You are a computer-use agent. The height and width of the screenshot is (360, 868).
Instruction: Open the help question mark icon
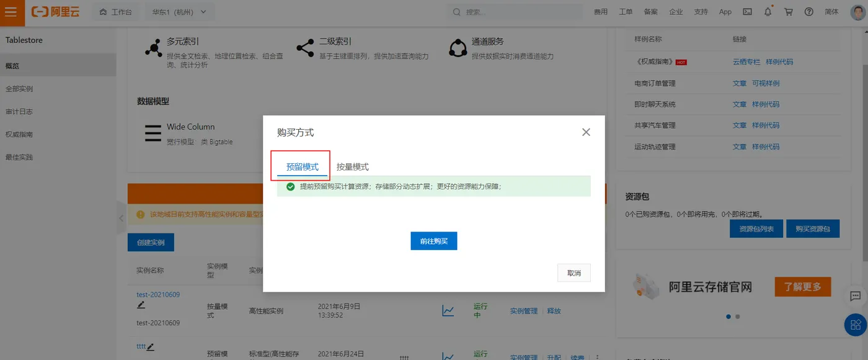point(808,12)
